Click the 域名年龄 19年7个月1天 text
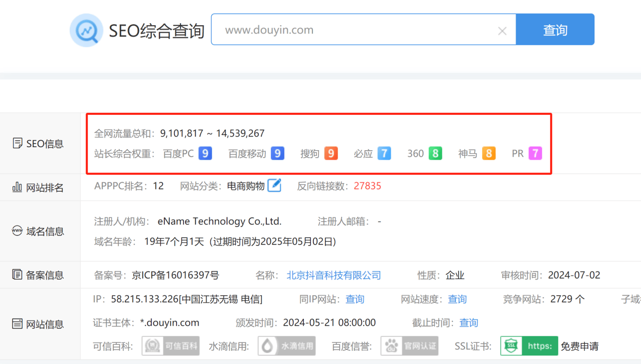The width and height of the screenshot is (641, 364). click(x=175, y=242)
